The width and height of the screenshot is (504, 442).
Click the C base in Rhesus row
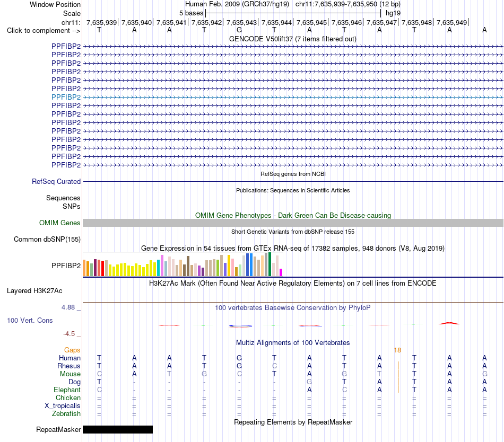(274, 366)
